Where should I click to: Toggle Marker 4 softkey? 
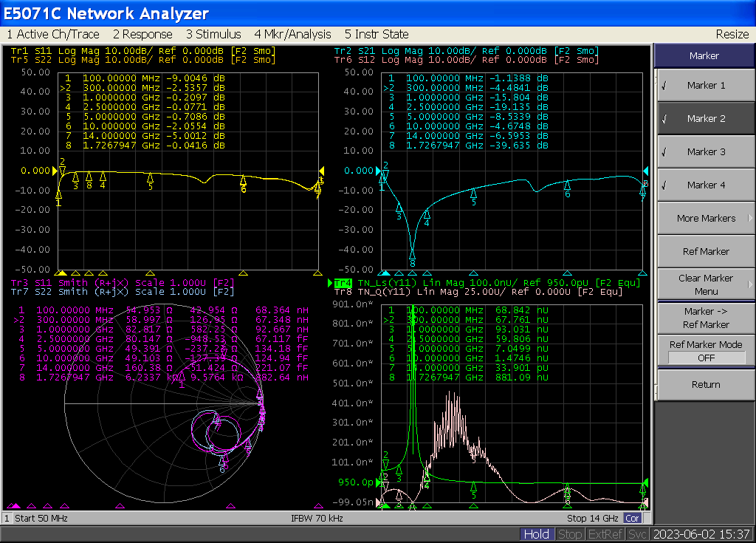706,185
